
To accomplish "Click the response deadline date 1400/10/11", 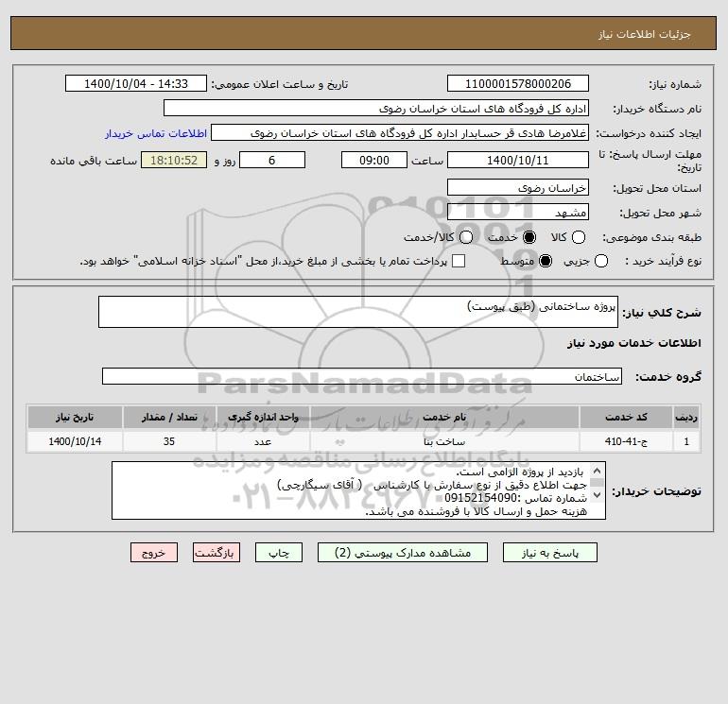I will click(518, 160).
